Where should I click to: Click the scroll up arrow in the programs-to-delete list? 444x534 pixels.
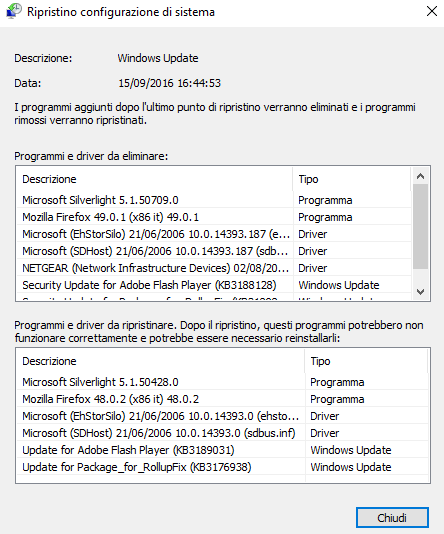pyautogui.click(x=421, y=176)
